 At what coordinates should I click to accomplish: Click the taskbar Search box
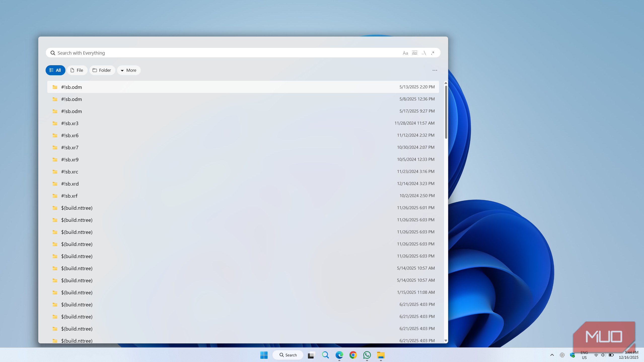288,355
